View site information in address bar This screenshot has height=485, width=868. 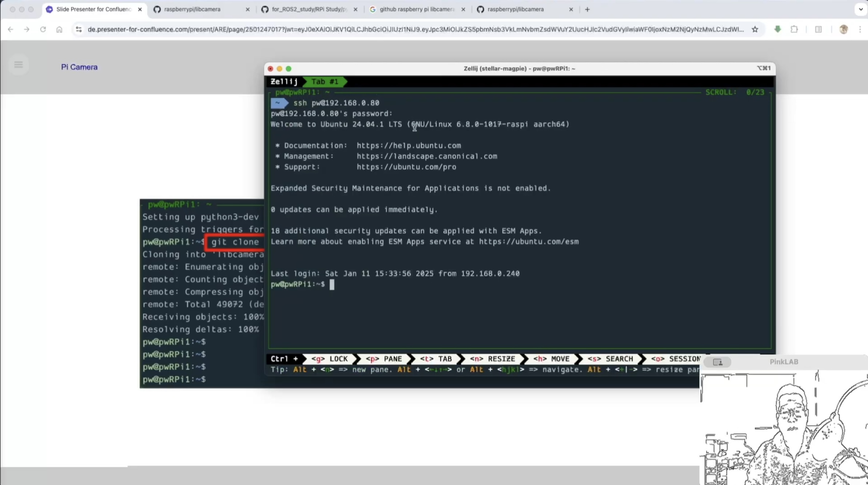[79, 29]
